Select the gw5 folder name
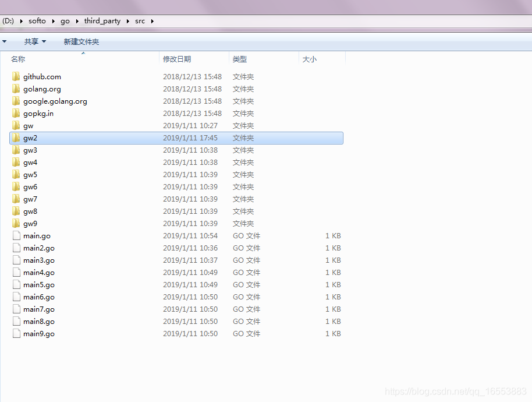The image size is (532, 402). pos(30,175)
